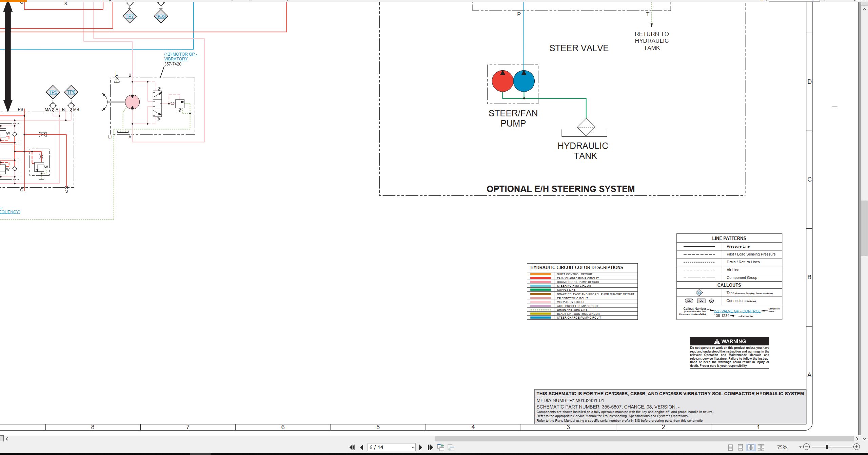Open the page number dropdown
Image resolution: width=868 pixels, height=455 pixels.
[413, 448]
